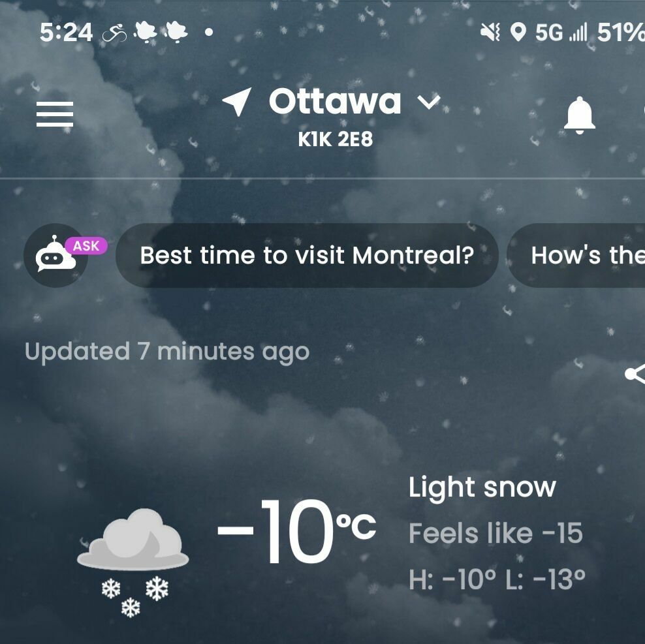Tap the "Updated 7 minutes ago" text

(x=167, y=352)
